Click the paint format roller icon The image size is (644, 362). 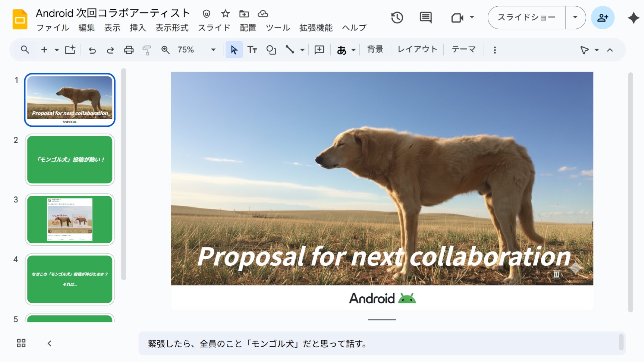(147, 50)
